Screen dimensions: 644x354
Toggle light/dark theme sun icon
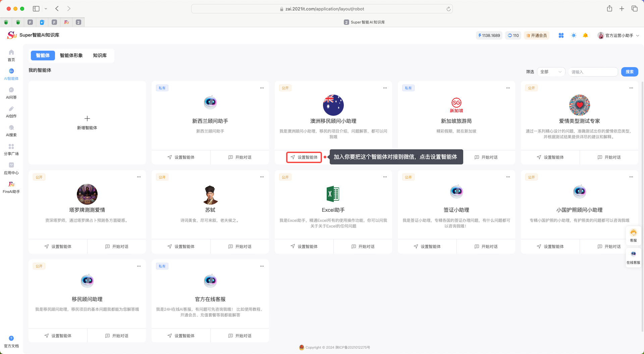574,36
